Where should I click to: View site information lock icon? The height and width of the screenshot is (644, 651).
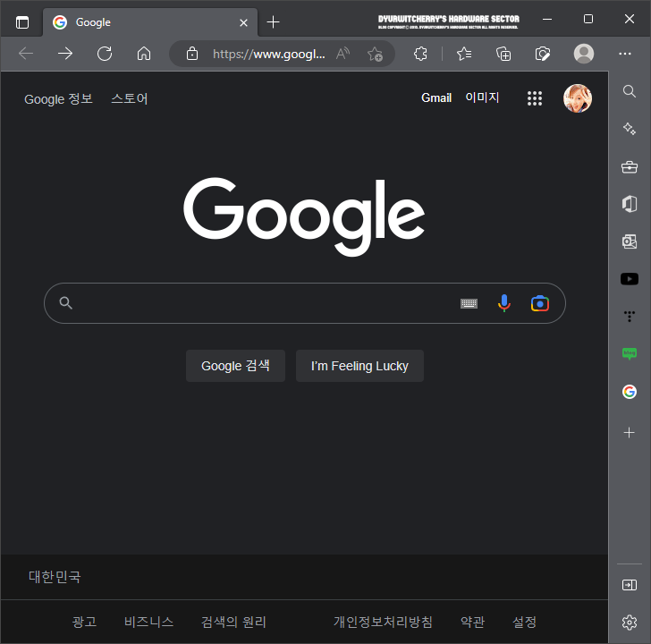click(x=191, y=54)
